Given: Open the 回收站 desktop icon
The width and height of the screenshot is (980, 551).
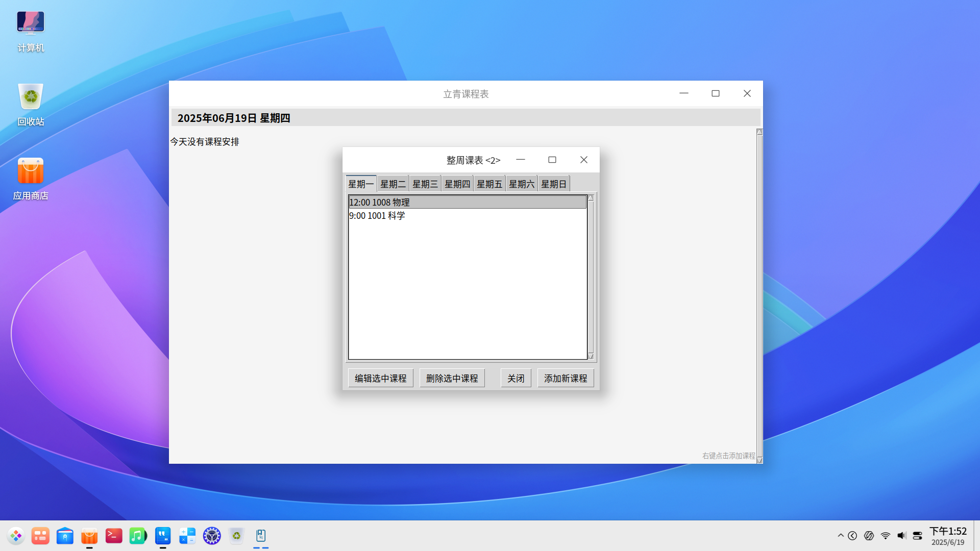Looking at the screenshot, I should [31, 105].
